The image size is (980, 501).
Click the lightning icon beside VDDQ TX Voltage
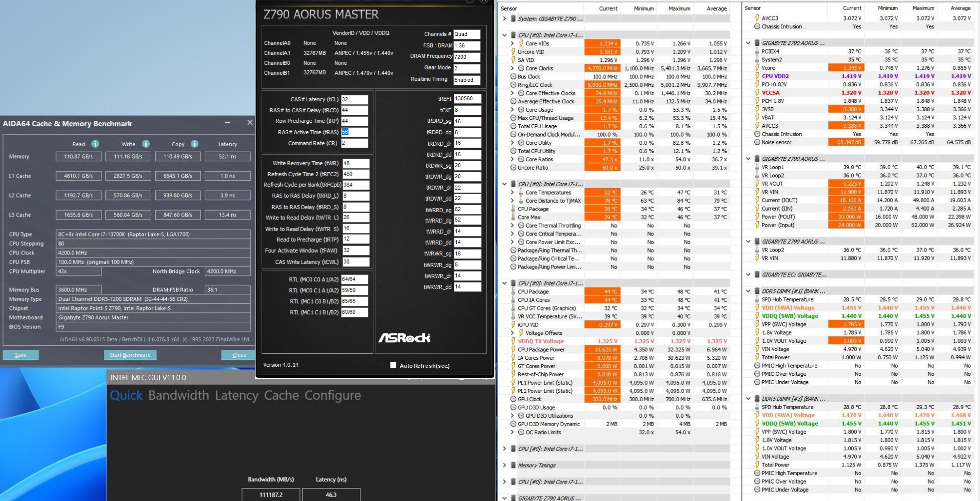513,341
